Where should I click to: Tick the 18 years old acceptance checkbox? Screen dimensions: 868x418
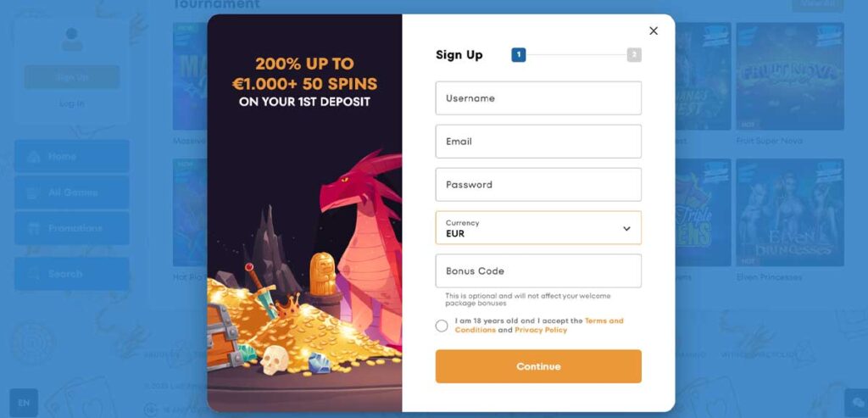click(x=441, y=326)
